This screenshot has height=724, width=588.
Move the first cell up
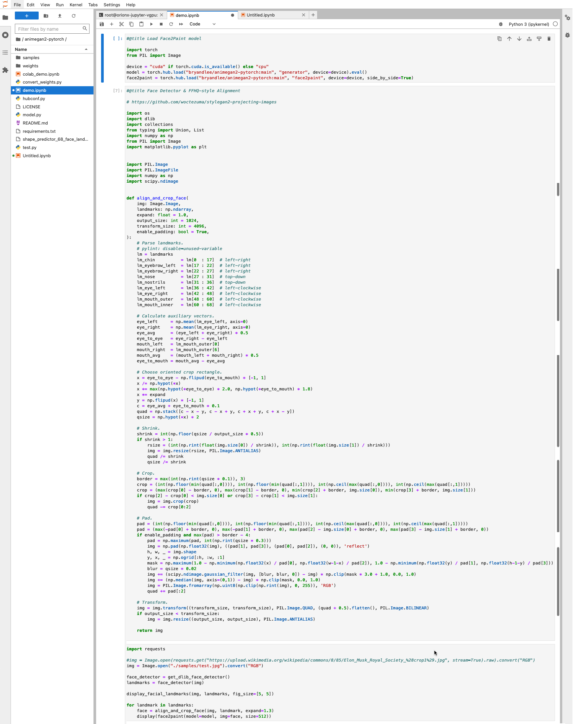pos(509,39)
